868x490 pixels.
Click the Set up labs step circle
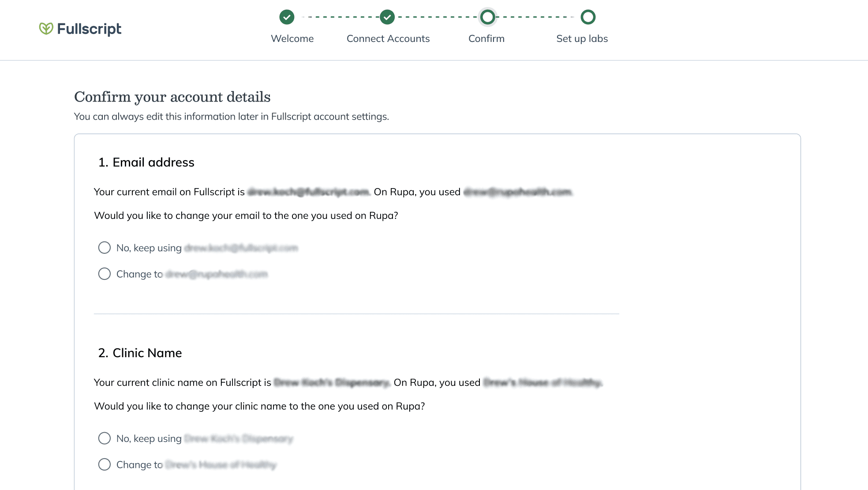588,17
